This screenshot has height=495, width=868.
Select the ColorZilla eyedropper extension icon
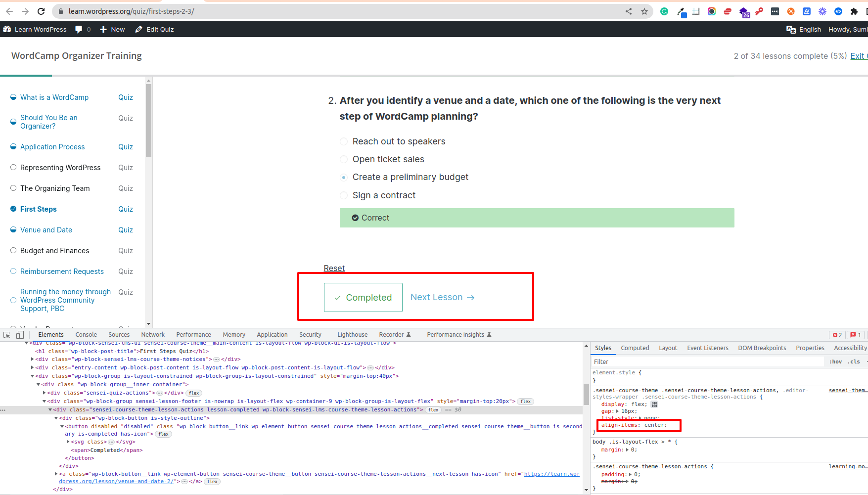coord(680,11)
